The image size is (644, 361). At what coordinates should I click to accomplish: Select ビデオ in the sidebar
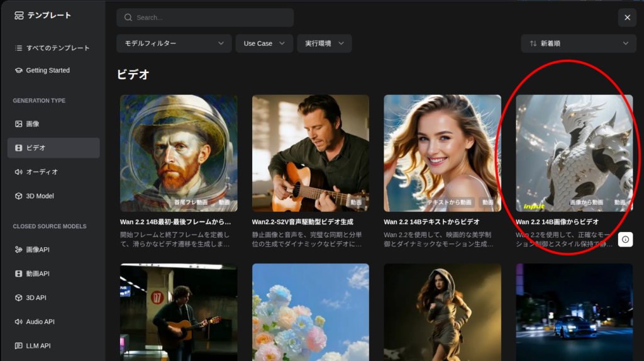[53, 148]
